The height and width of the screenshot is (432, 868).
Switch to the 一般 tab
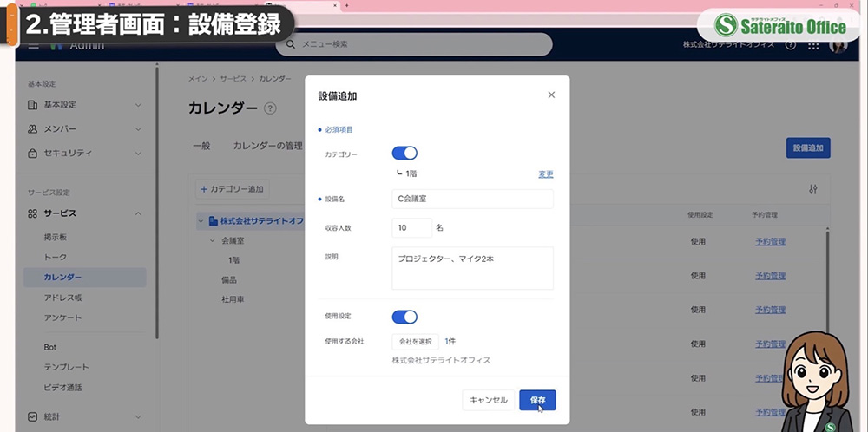(201, 146)
